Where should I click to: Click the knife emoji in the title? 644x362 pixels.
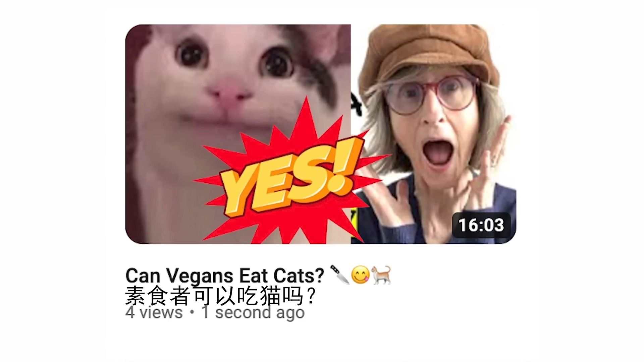point(339,274)
